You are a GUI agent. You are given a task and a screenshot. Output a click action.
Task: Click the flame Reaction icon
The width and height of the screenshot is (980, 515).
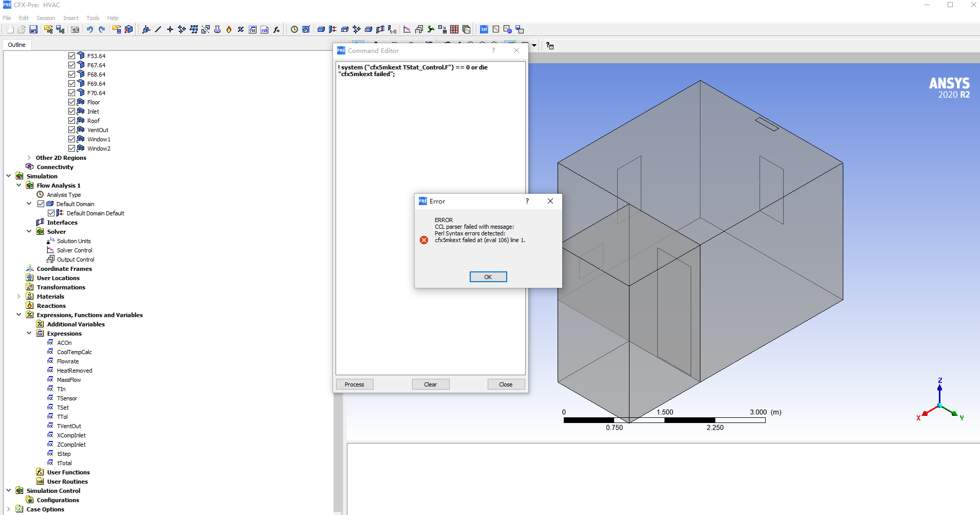pyautogui.click(x=229, y=30)
